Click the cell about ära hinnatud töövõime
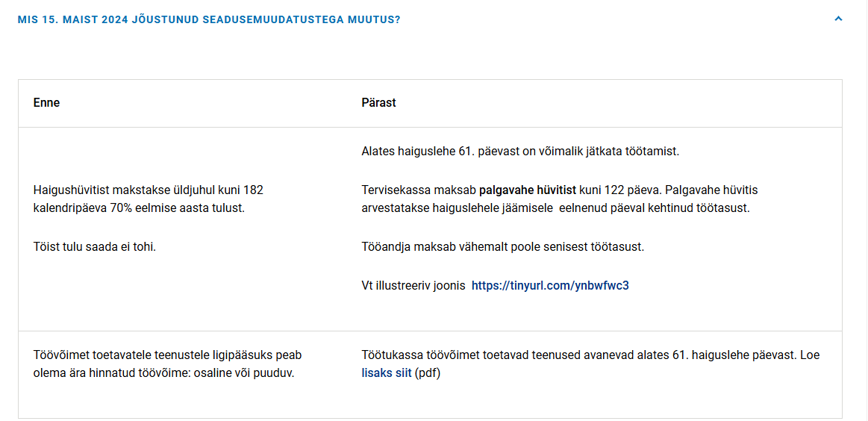Viewport: 868px width, 421px height. click(x=168, y=364)
